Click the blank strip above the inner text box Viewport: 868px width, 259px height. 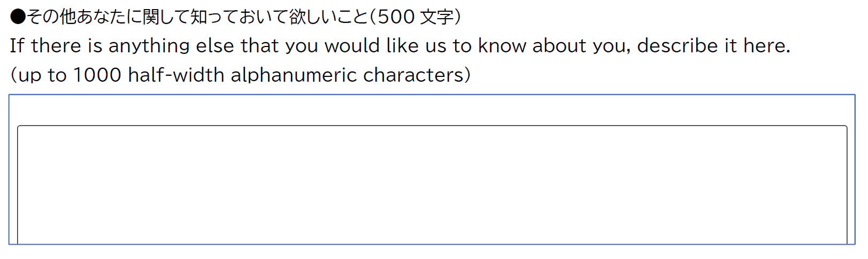[432, 111]
